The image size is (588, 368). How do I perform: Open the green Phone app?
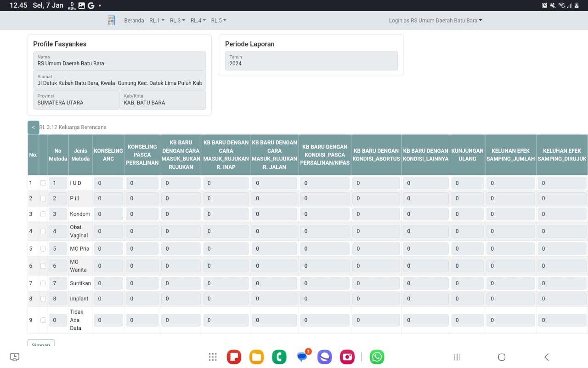point(279,357)
